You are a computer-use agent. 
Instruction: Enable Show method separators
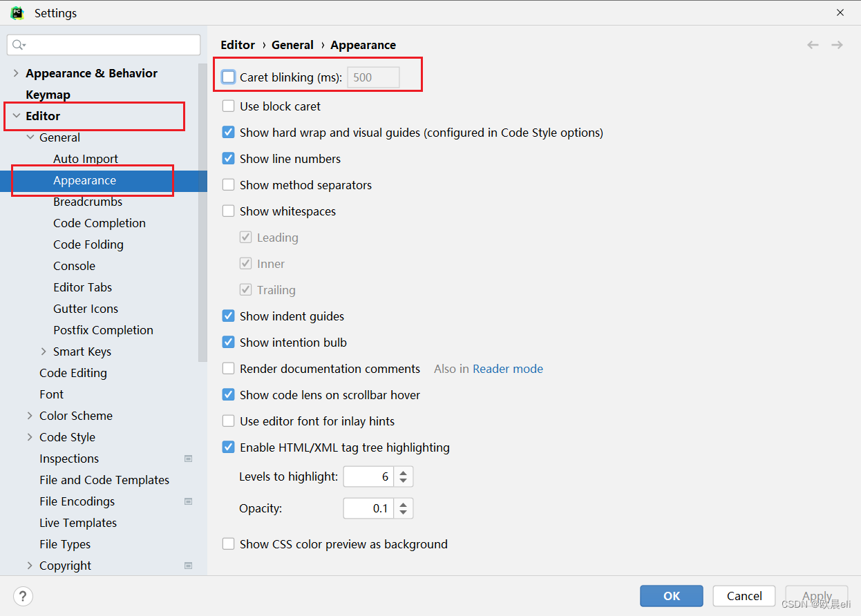click(x=229, y=185)
